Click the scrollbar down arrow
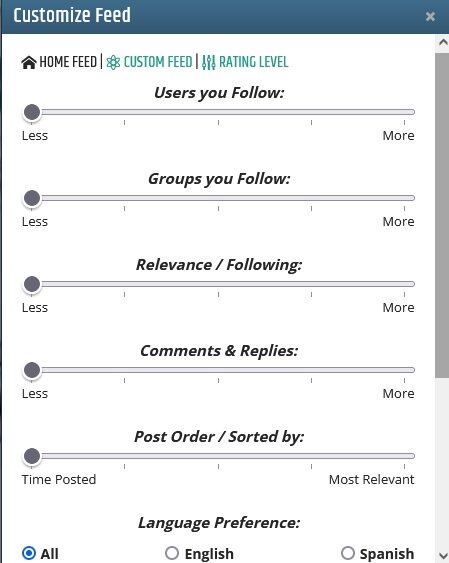The height and width of the screenshot is (563, 449). [x=443, y=555]
